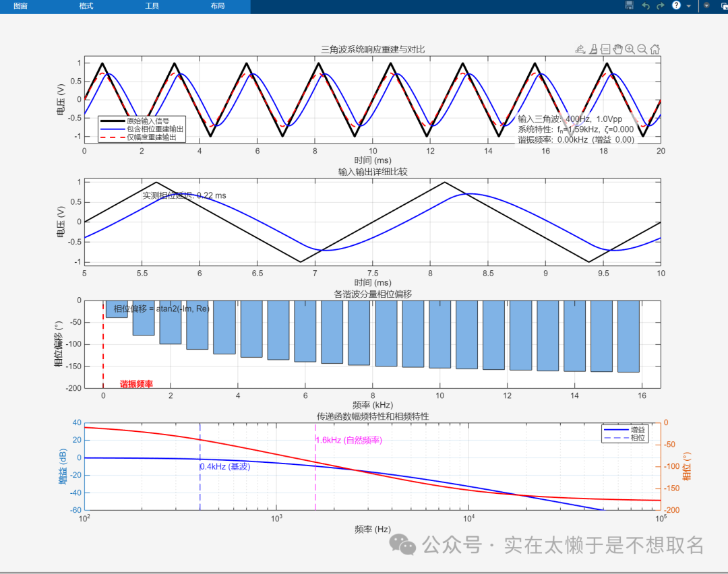Activate the data brushing tool
This screenshot has height=574, width=728.
[593, 49]
